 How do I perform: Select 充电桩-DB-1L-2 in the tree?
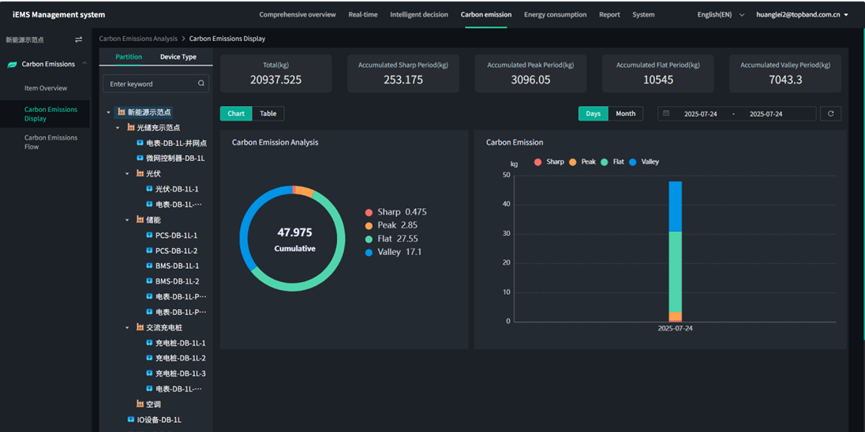click(180, 358)
